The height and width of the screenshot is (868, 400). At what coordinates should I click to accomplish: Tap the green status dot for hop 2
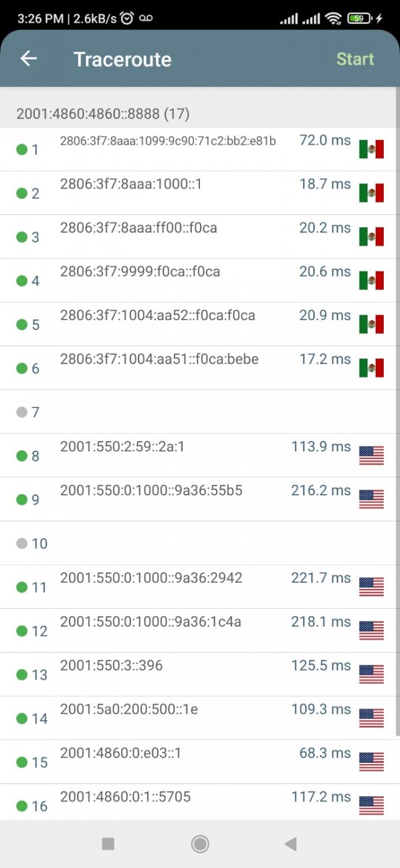point(22,193)
